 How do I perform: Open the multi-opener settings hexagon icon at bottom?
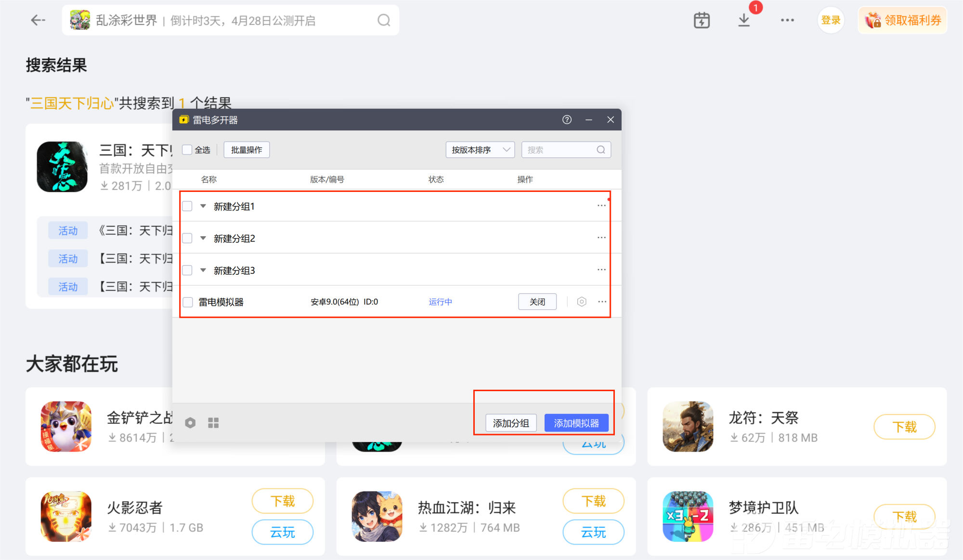(x=190, y=423)
